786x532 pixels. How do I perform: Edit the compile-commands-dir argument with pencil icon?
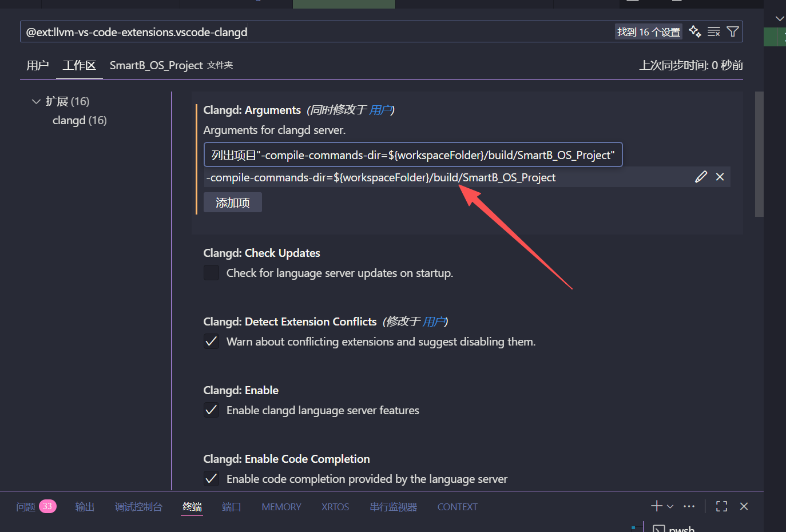701,177
